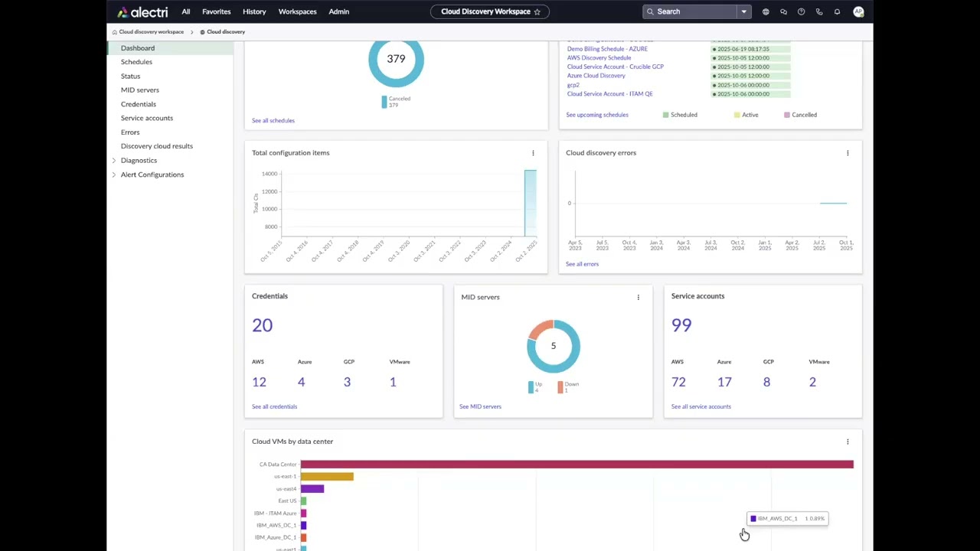980x551 pixels.
Task: Click the pink Cancelled legend swatch
Action: pyautogui.click(x=787, y=114)
